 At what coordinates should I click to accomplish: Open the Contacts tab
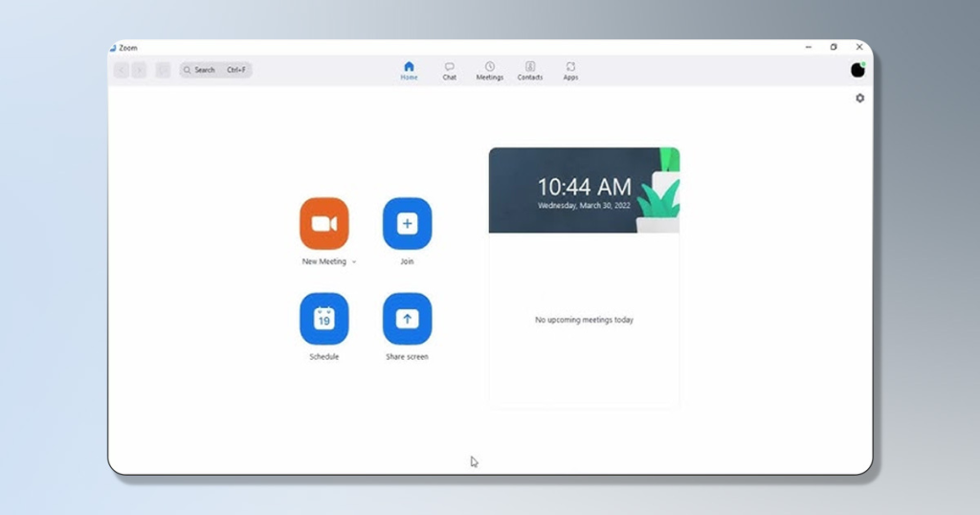[530, 71]
